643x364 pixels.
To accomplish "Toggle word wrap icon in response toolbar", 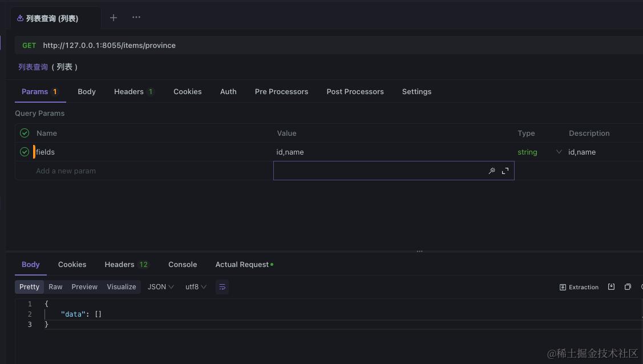I will coord(223,287).
